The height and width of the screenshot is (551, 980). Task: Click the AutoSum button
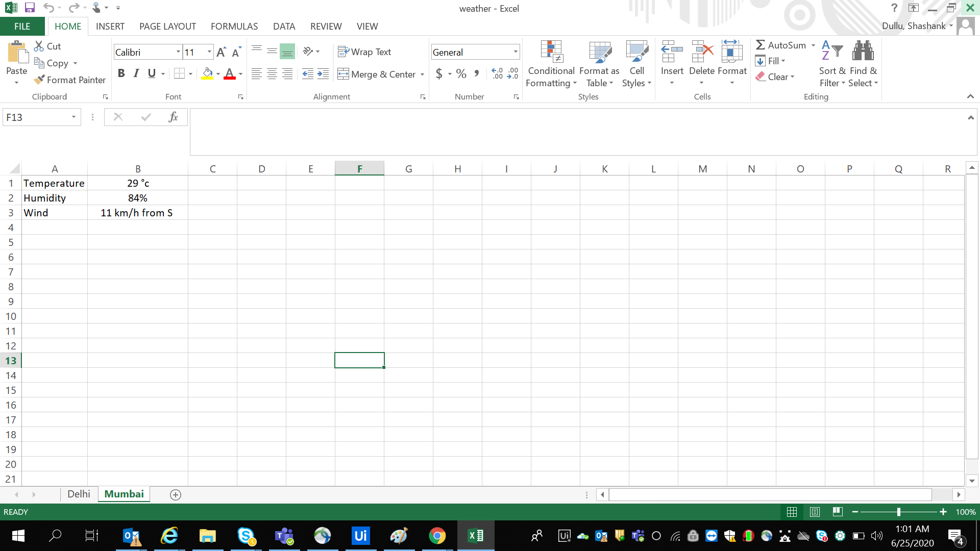(x=781, y=45)
